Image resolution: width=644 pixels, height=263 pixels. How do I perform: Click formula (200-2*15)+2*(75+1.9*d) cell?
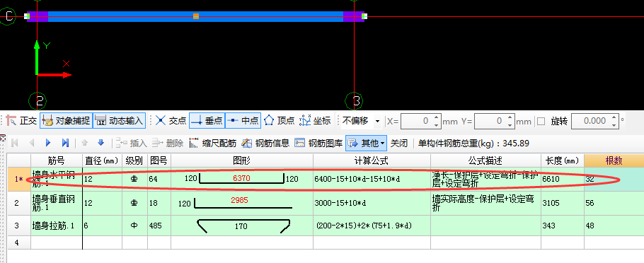[x=372, y=226]
